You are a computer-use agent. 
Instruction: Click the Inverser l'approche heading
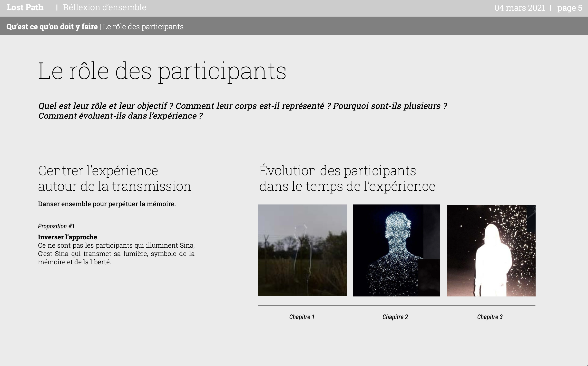[x=67, y=237]
